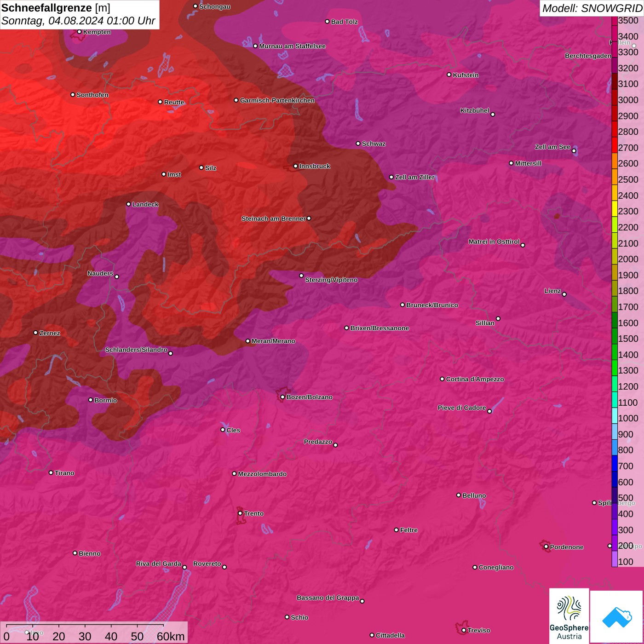This screenshot has width=644, height=644.
Task: Click the Berchtesgaden label
Action: click(x=588, y=56)
